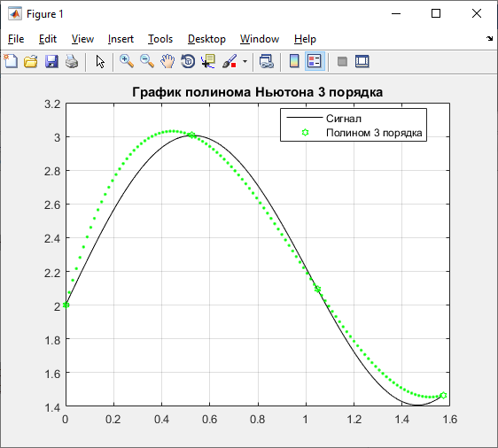Activate the Zoom In tool

click(127, 61)
